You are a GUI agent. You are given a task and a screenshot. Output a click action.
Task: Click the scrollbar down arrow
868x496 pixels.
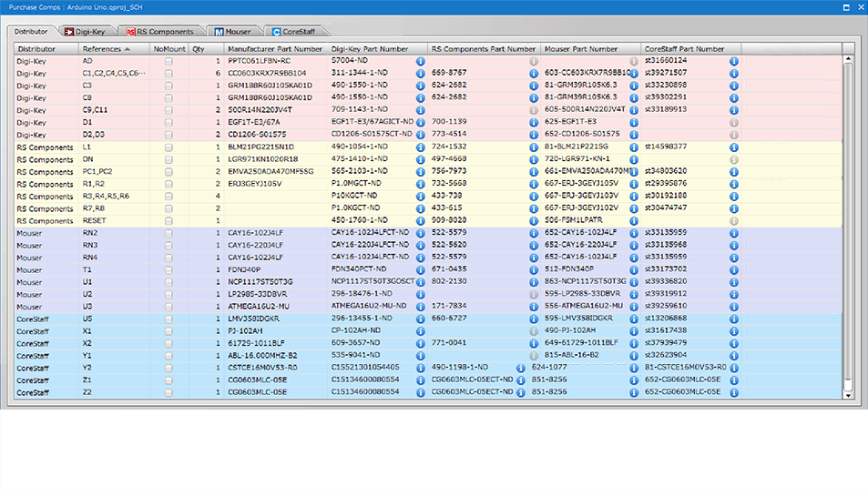pos(848,395)
